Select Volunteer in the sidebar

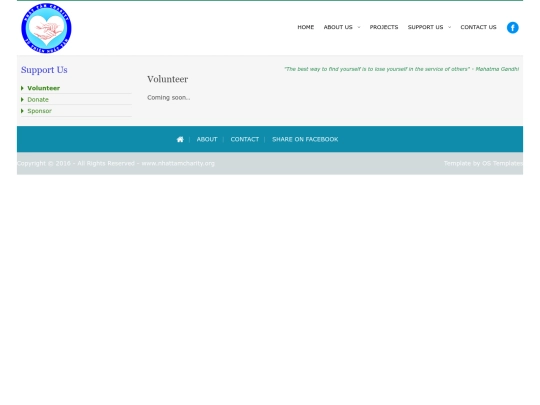[x=43, y=88]
